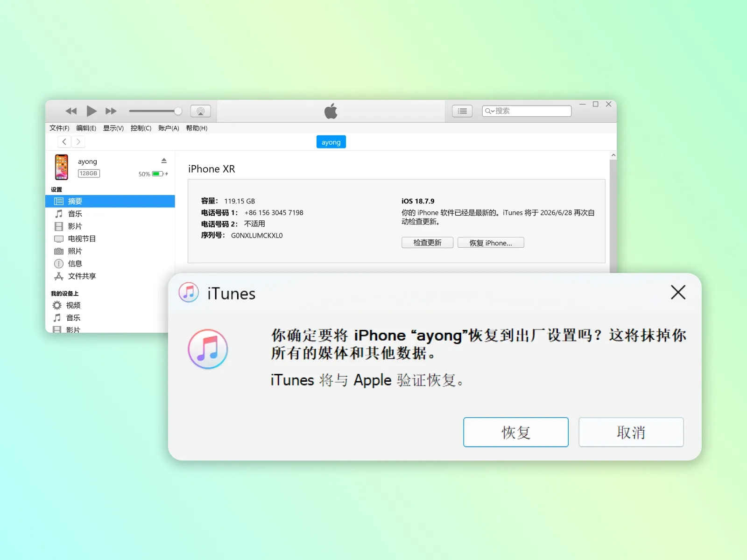The width and height of the screenshot is (747, 560).
Task: Open the 显示(V) menu
Action: click(x=113, y=128)
